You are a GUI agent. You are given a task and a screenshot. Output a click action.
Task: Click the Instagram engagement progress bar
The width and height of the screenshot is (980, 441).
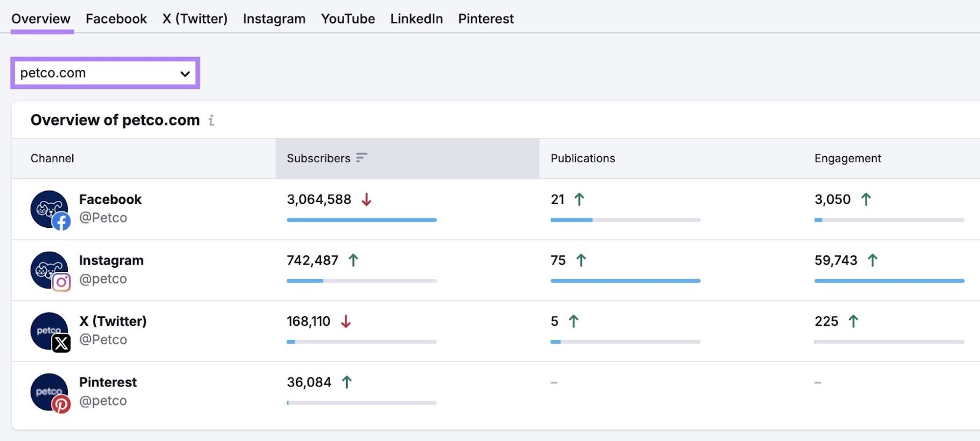point(889,281)
